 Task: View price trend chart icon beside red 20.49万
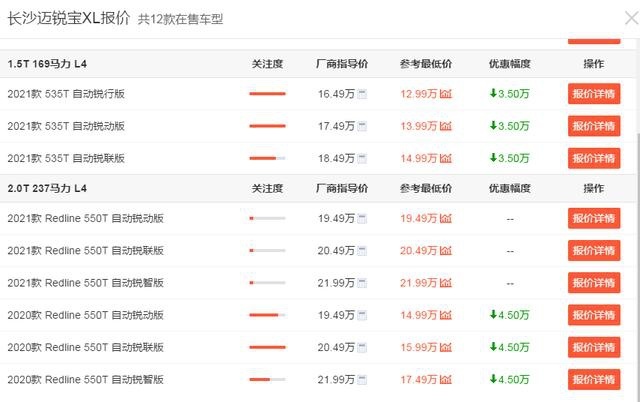pyautogui.click(x=446, y=251)
